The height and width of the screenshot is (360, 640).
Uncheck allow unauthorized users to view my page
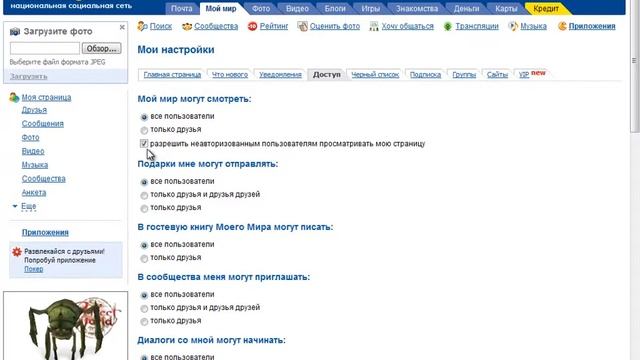144,143
